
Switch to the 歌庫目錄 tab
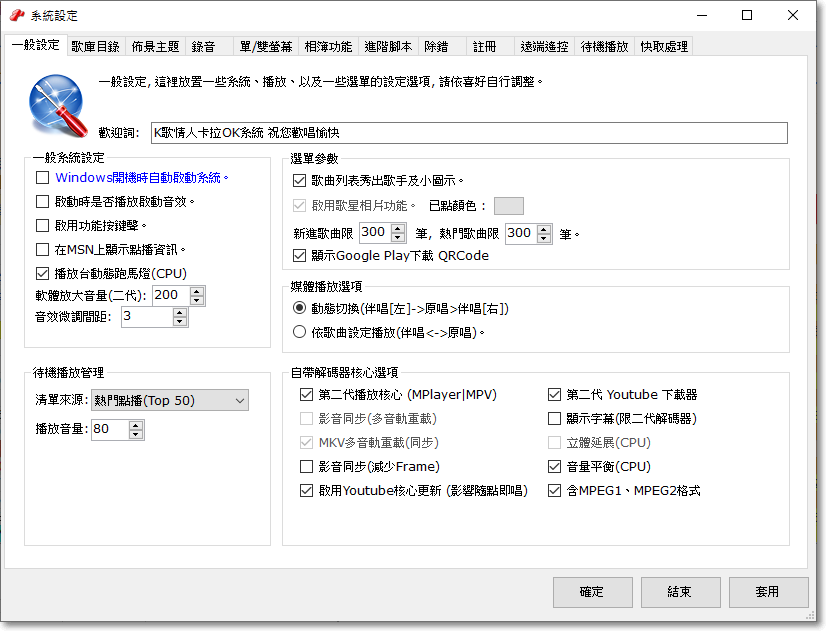[x=95, y=47]
